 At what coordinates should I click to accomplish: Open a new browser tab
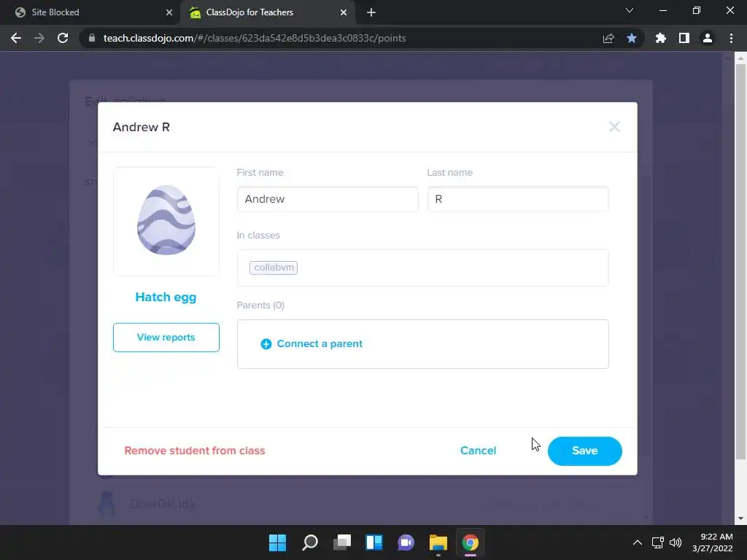coord(371,12)
